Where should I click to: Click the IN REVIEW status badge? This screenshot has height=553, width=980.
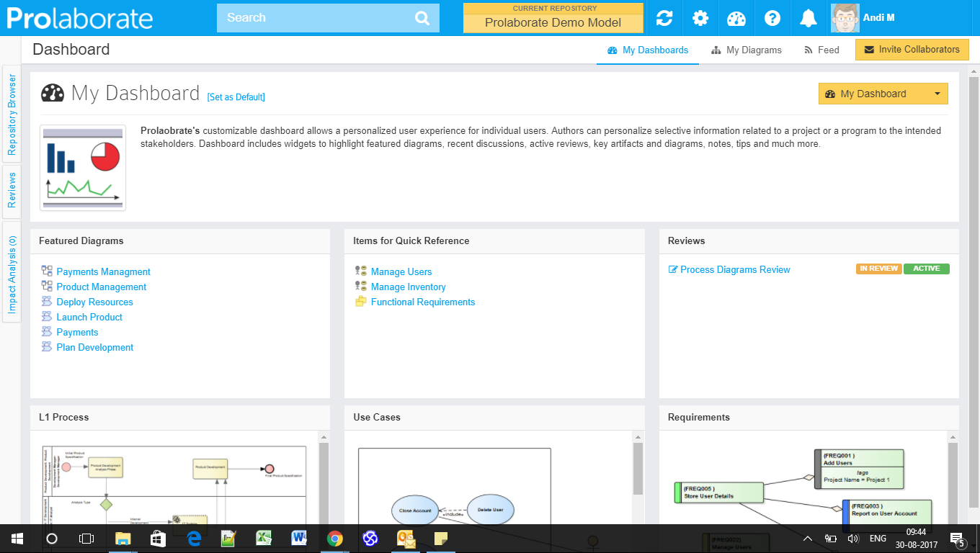(879, 269)
